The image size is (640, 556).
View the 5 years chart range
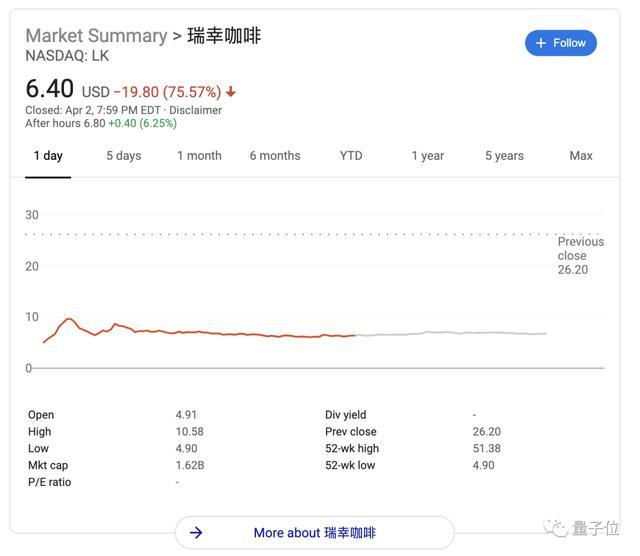point(504,156)
